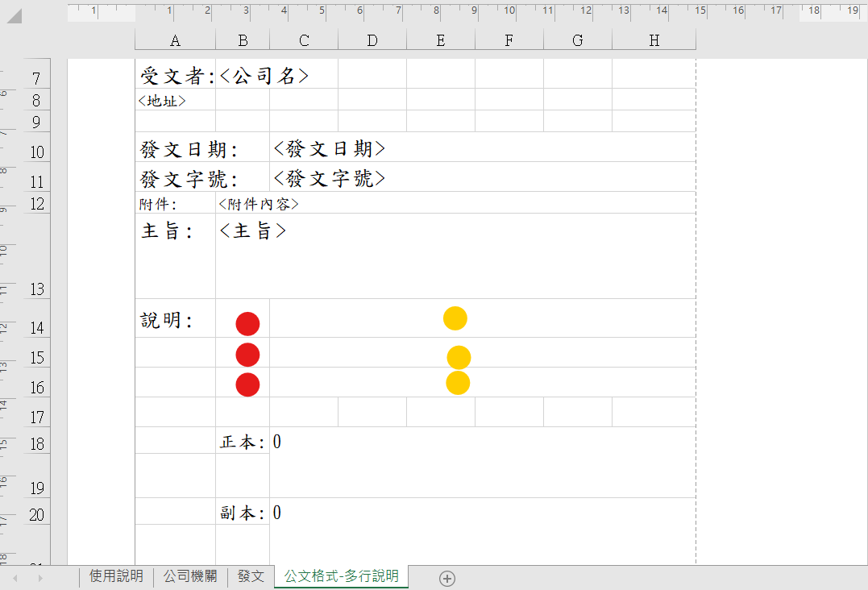
Task: Select row 10 header
Action: (36, 147)
